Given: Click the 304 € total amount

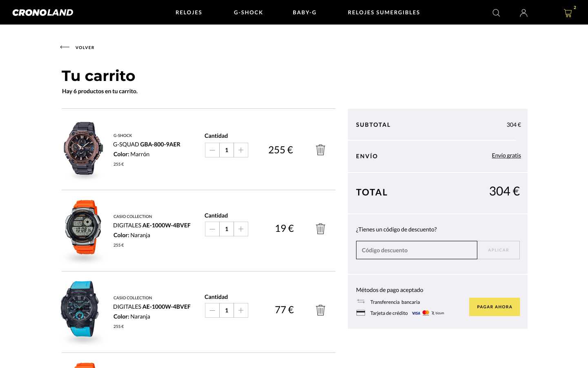Looking at the screenshot, I should 504,191.
